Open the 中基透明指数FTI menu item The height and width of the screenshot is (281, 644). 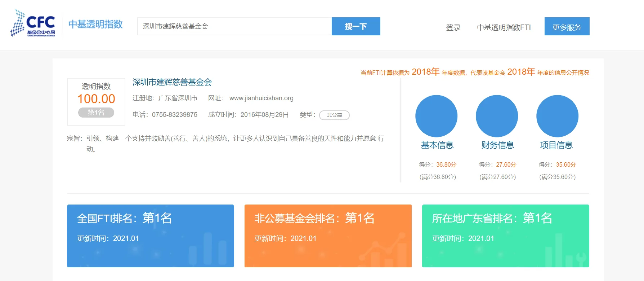pos(504,27)
